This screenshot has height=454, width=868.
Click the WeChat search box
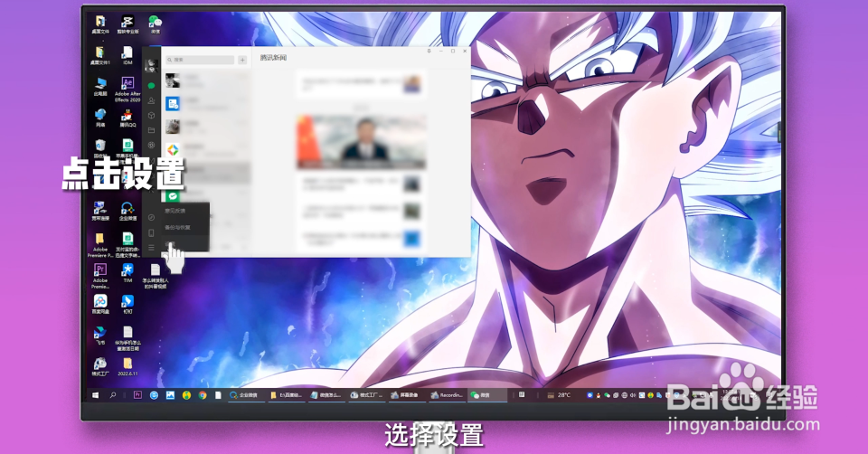point(200,60)
